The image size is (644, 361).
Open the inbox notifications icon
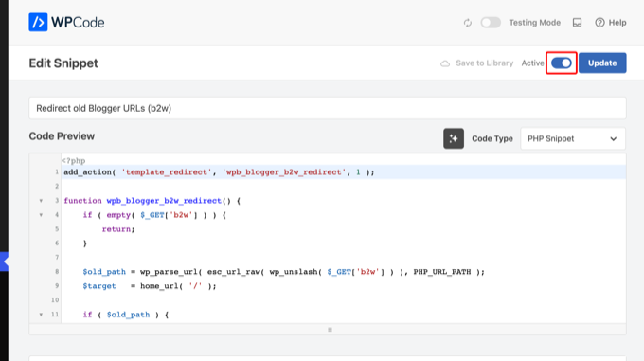[x=577, y=23]
